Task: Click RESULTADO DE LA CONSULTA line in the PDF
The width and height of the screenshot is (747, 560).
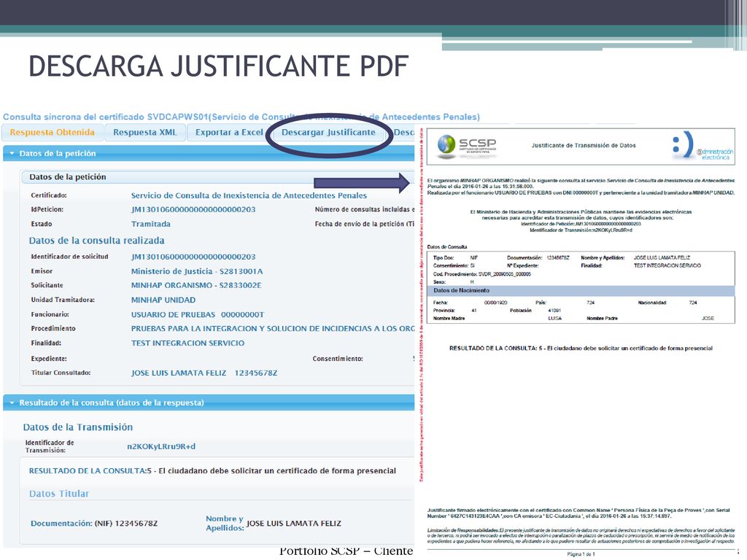Action: [x=581, y=349]
